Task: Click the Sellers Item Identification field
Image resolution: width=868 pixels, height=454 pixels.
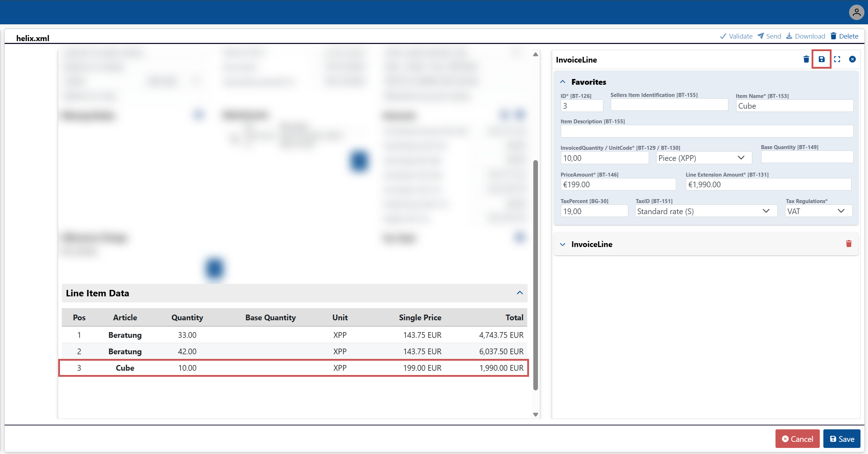Action: tap(669, 105)
